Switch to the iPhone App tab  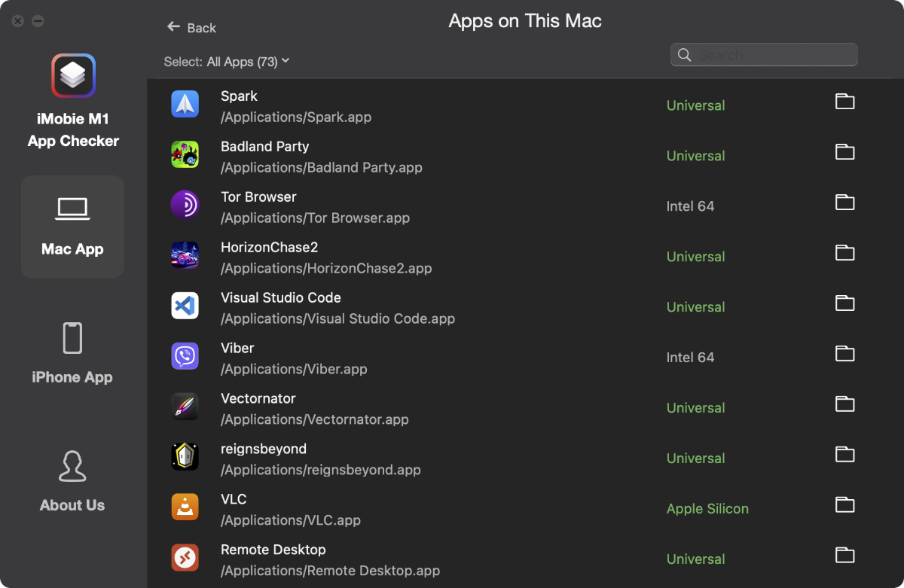pyautogui.click(x=72, y=354)
